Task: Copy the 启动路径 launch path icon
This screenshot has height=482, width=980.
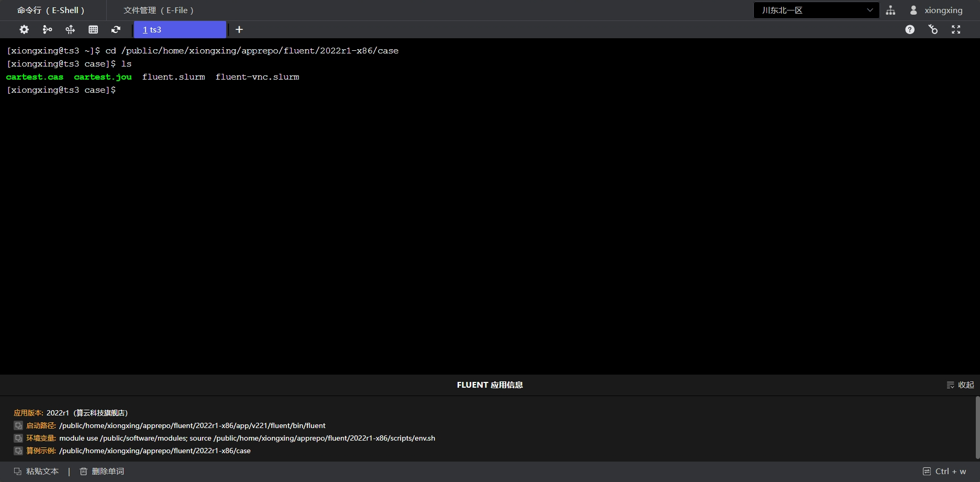Action: (18, 426)
